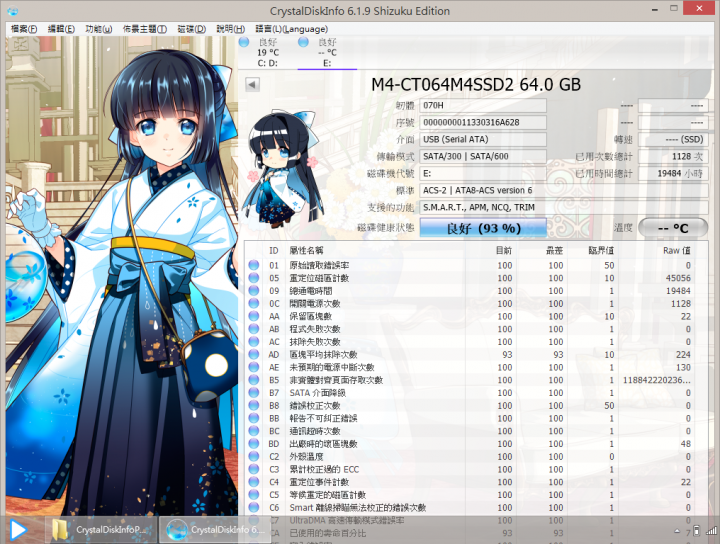The image size is (720, 544).
Task: Click status orb for attribute AD 區塊平均抹除次數
Action: click(253, 354)
